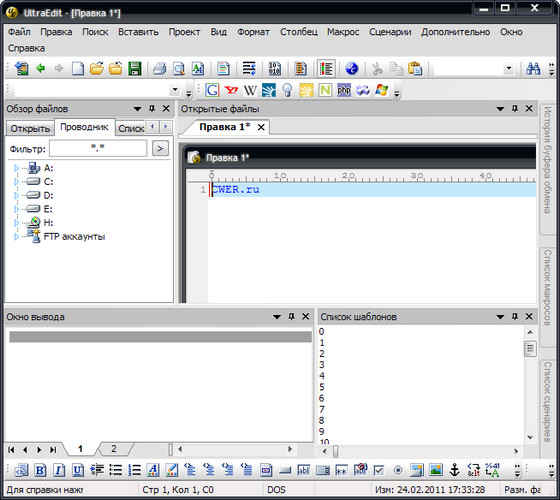Image resolution: width=560 pixels, height=500 pixels.
Task: Click the DOS status bar entry
Action: 276,490
